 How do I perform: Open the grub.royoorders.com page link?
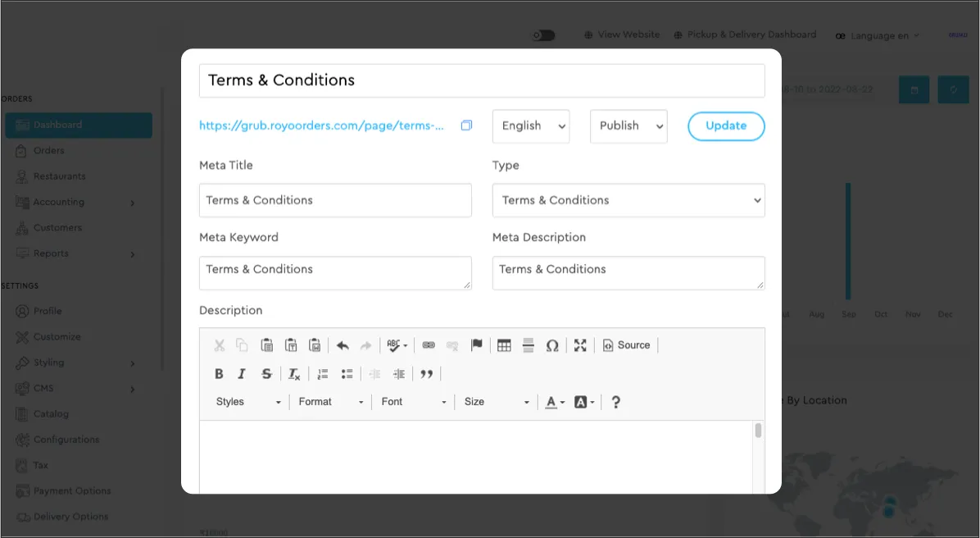tap(321, 125)
